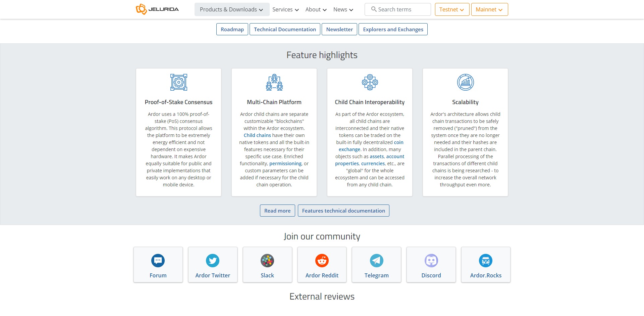The height and width of the screenshot is (316, 644).
Task: Click the Proof-of-Stake Consensus icon
Action: tap(178, 82)
